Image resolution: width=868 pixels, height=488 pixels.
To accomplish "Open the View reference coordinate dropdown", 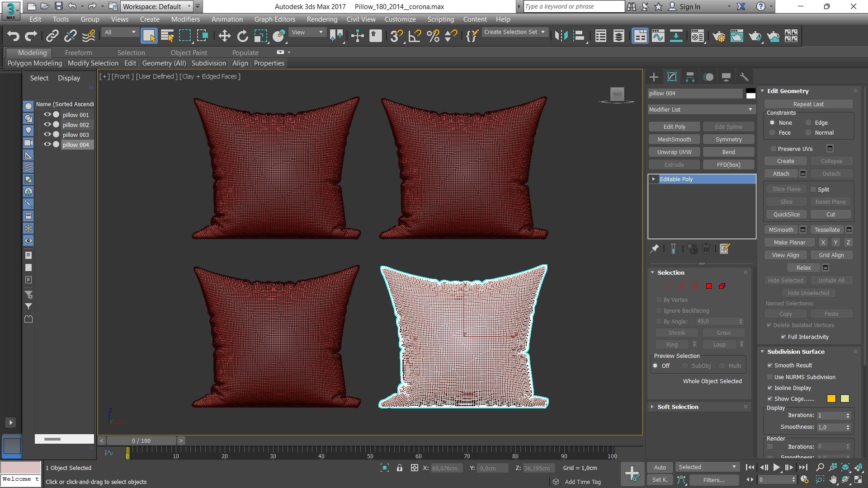I will (x=307, y=32).
